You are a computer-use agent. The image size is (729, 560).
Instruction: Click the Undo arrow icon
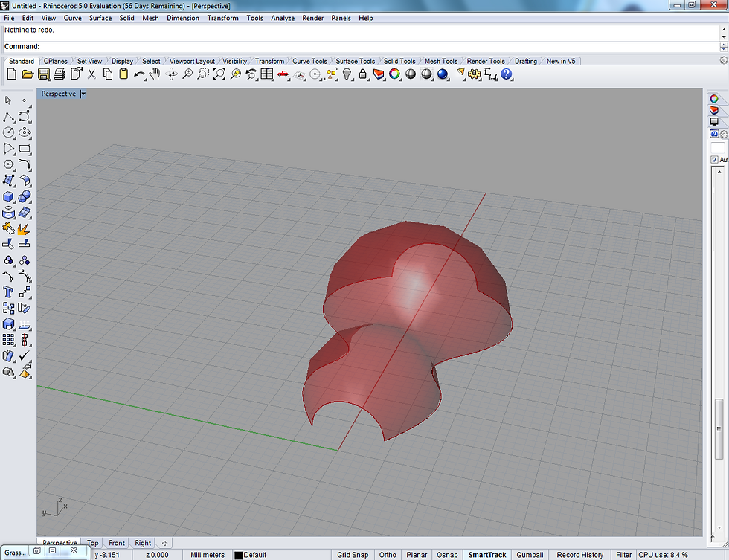[x=139, y=74]
